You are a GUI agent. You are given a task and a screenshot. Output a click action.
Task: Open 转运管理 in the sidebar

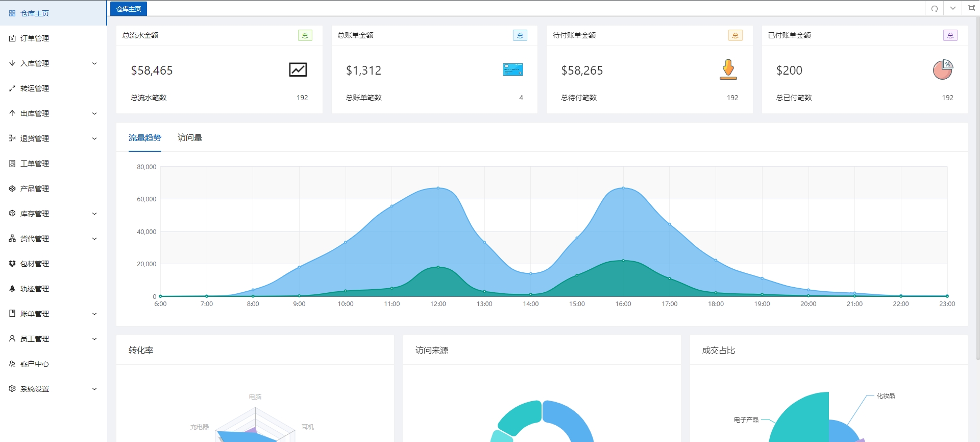point(54,88)
